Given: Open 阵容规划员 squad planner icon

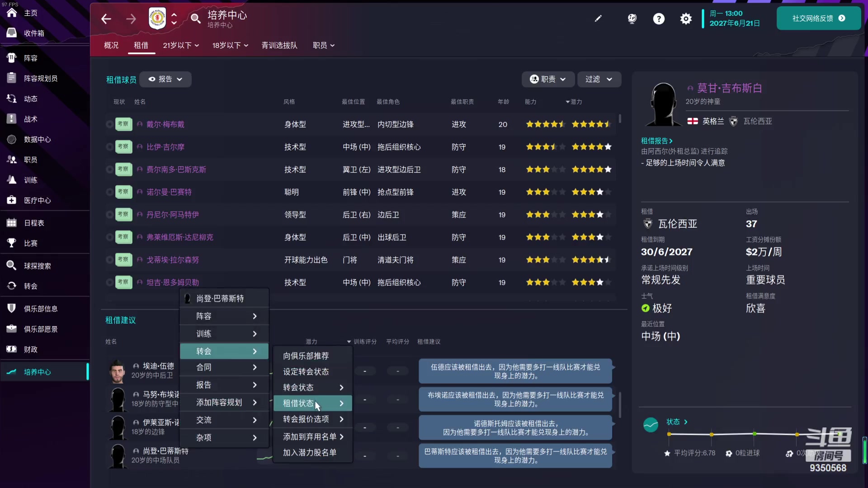Looking at the screenshot, I should pos(12,78).
